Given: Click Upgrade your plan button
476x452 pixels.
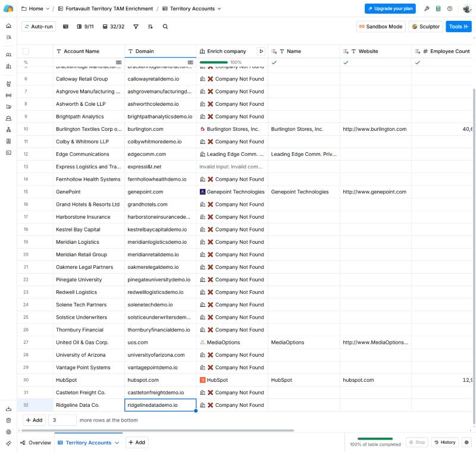Looking at the screenshot, I should (x=390, y=8).
